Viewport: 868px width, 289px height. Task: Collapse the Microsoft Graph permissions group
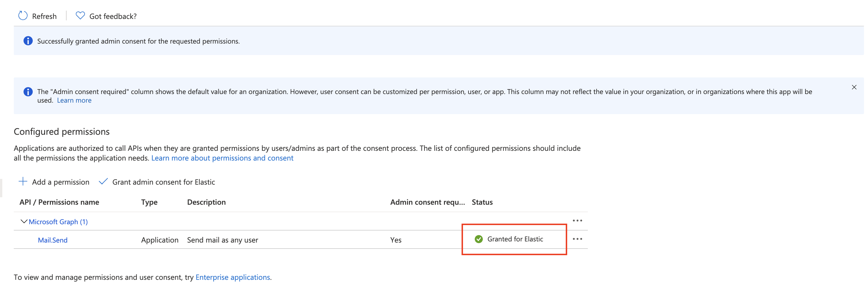23,221
